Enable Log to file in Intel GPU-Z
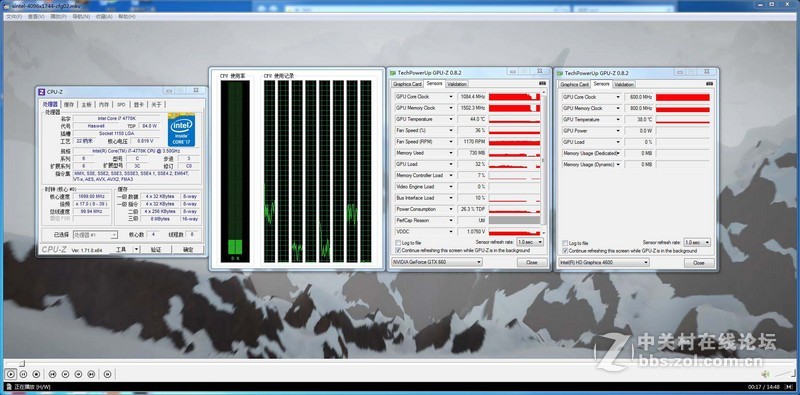Image resolution: width=800 pixels, height=395 pixels. 565,243
